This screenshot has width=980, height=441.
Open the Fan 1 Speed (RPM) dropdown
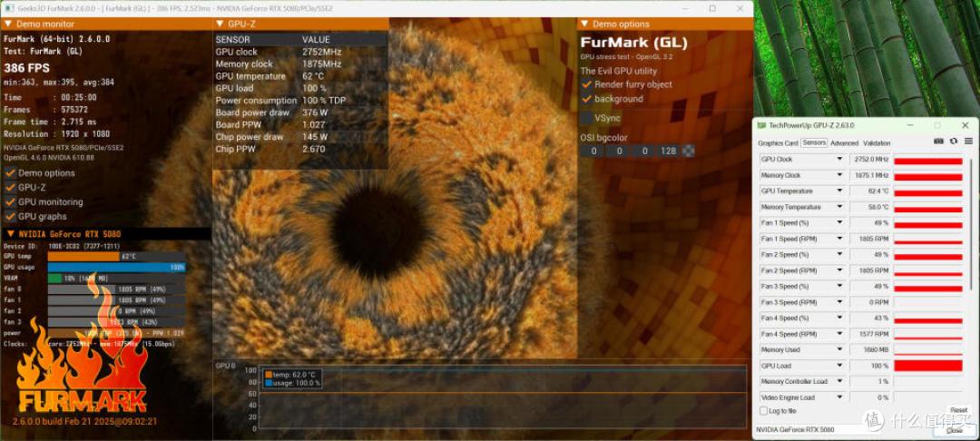(840, 239)
